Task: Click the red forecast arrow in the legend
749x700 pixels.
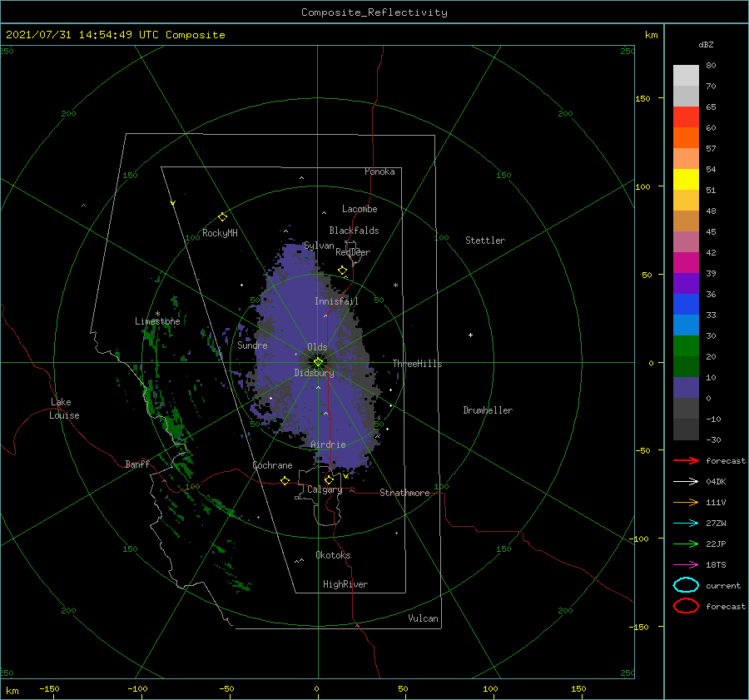Action: [686, 460]
